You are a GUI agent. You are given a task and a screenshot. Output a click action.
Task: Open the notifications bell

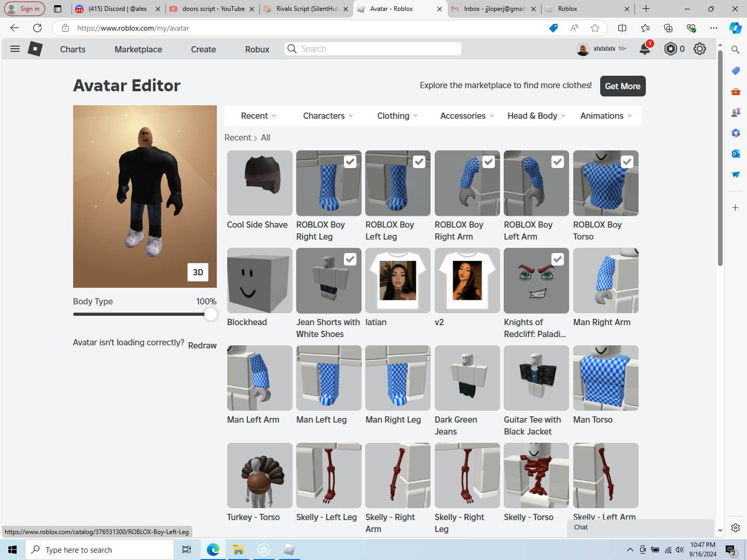click(645, 49)
